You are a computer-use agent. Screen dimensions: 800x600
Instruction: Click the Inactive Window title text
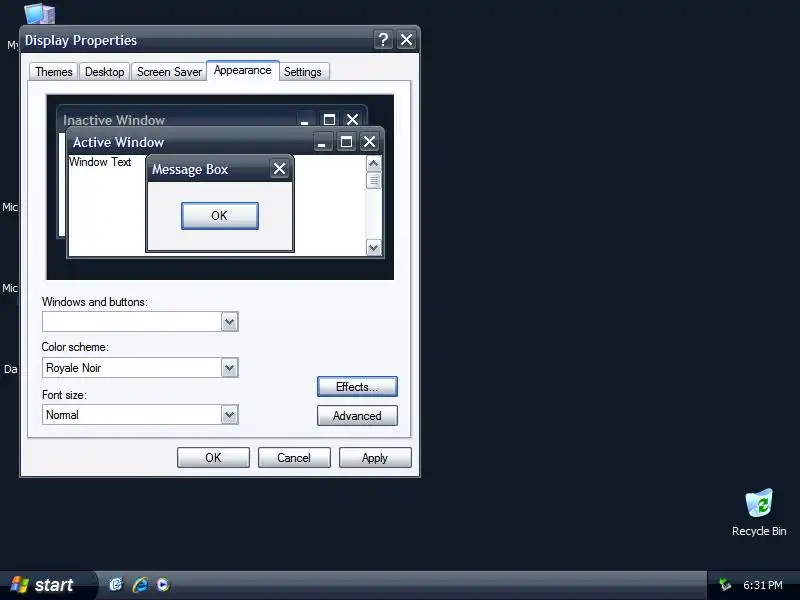coord(114,120)
